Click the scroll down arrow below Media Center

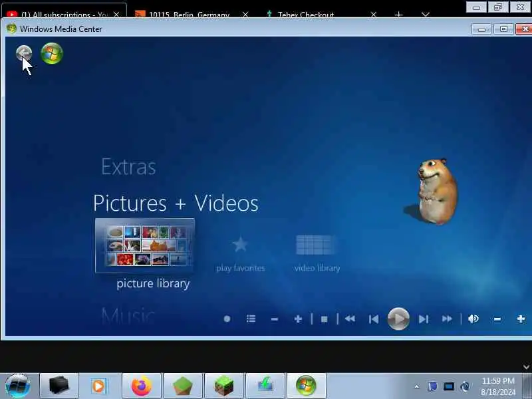[x=526, y=367]
